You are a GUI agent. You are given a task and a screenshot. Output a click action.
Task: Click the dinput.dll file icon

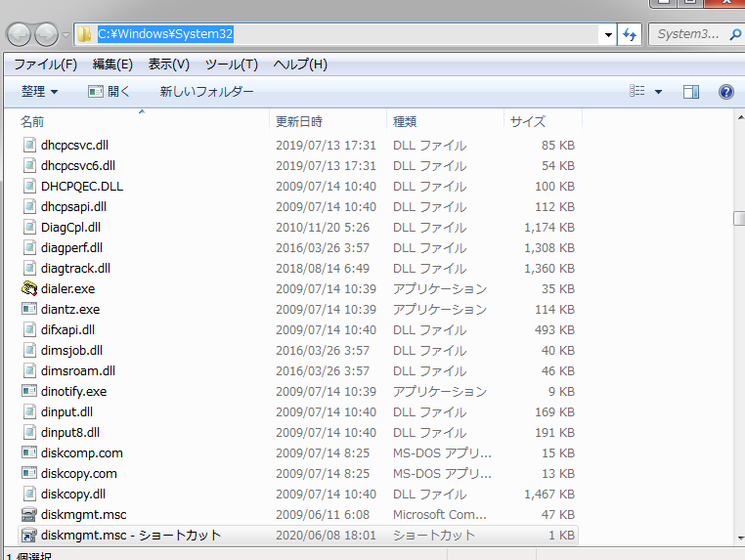29,411
